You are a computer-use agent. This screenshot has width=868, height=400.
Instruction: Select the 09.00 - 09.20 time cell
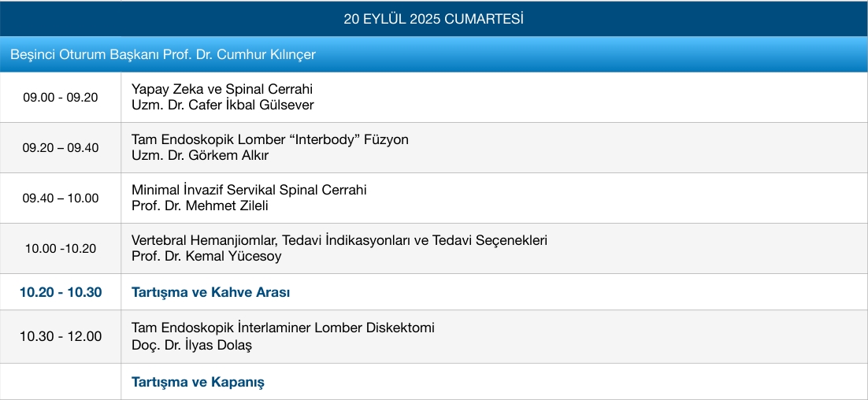61,98
